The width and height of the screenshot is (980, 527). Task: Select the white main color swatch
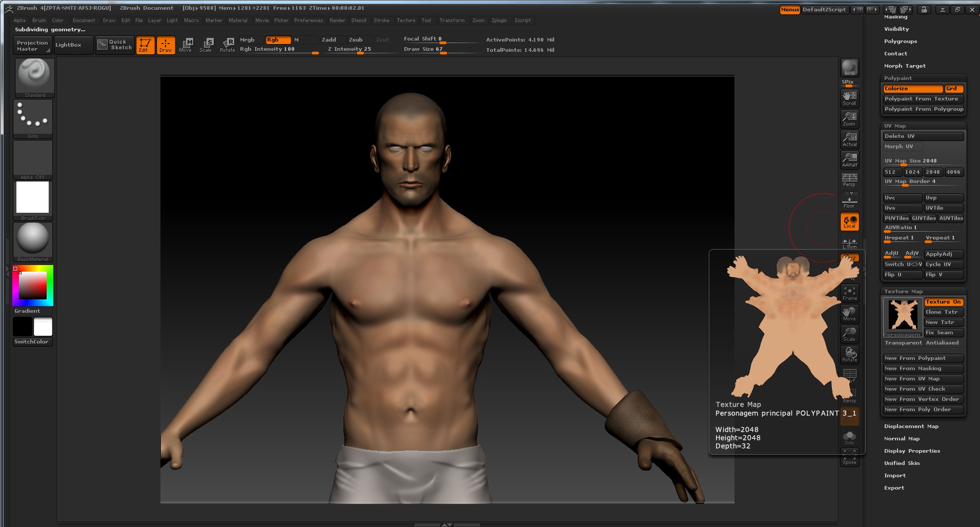43,327
